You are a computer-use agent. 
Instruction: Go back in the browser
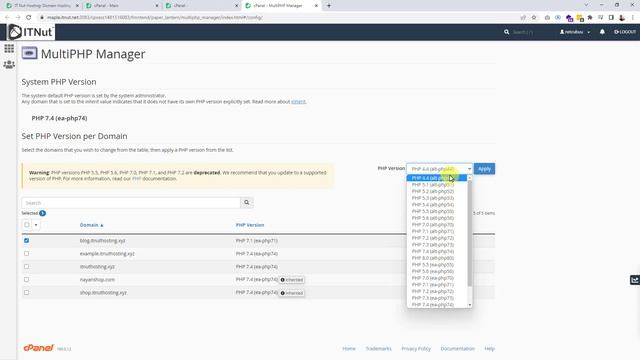[7, 18]
